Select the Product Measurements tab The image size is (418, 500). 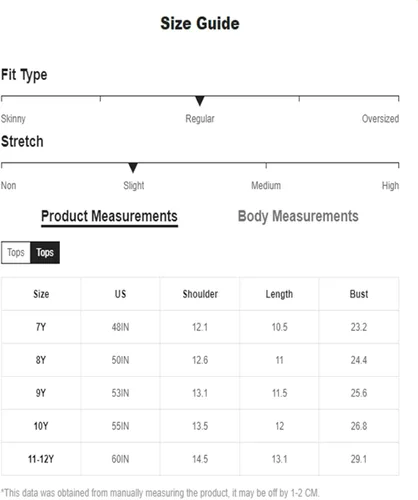pos(109,217)
